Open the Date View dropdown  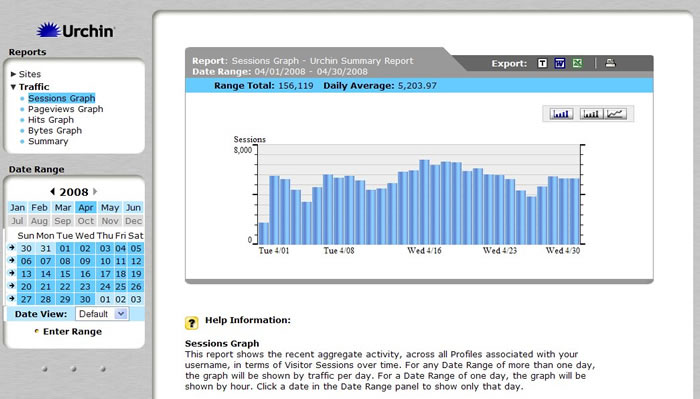102,314
